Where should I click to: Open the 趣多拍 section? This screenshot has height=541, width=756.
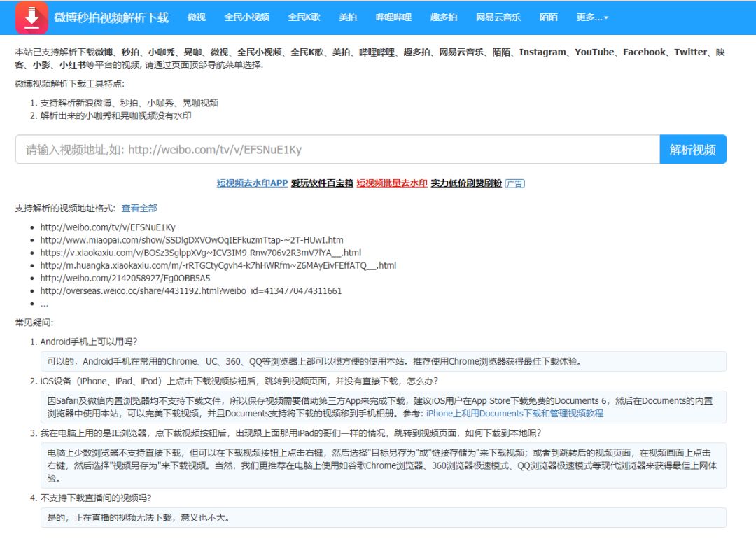(x=443, y=17)
